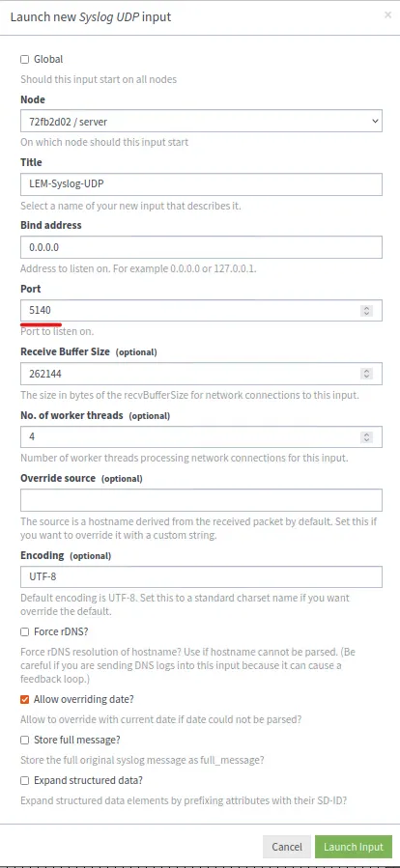Click the worker threads number field
The image size is (400, 868).
(x=201, y=436)
